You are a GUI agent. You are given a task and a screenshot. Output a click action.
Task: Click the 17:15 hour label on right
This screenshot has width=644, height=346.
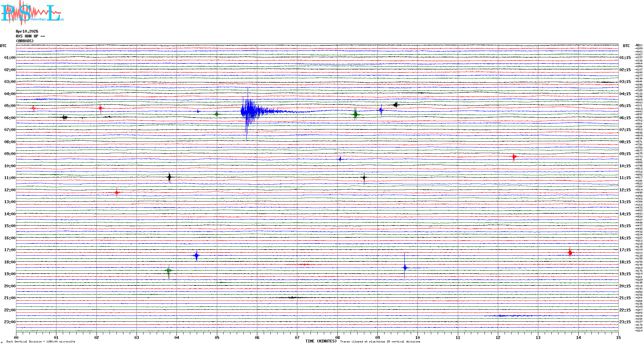coord(625,250)
